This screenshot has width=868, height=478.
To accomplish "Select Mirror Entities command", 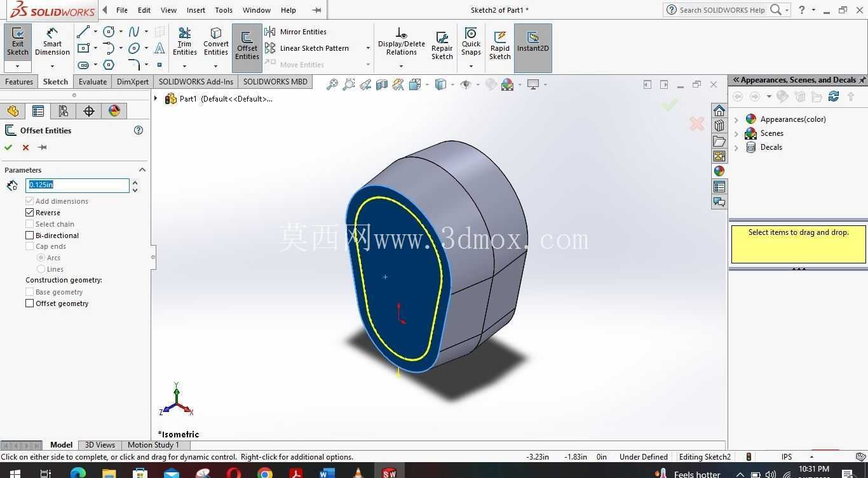I will [x=296, y=32].
